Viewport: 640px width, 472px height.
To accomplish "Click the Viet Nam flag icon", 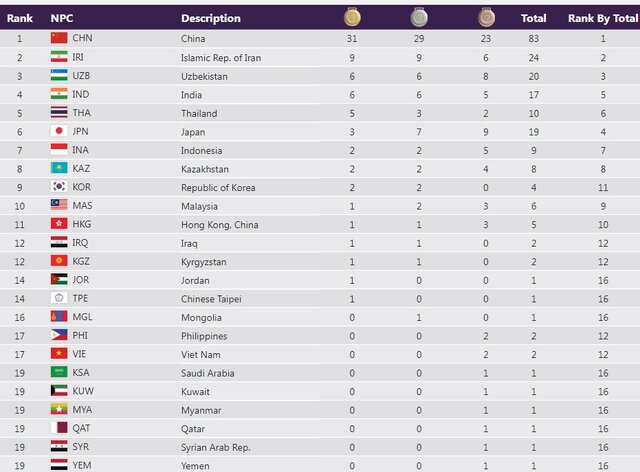I will coord(59,354).
